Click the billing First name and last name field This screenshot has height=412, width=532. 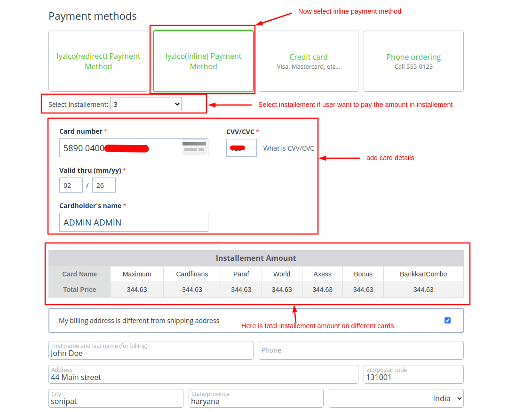coord(151,350)
